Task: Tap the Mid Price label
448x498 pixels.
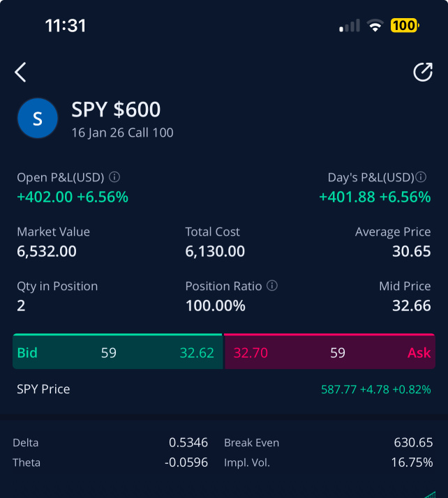Action: coord(405,286)
